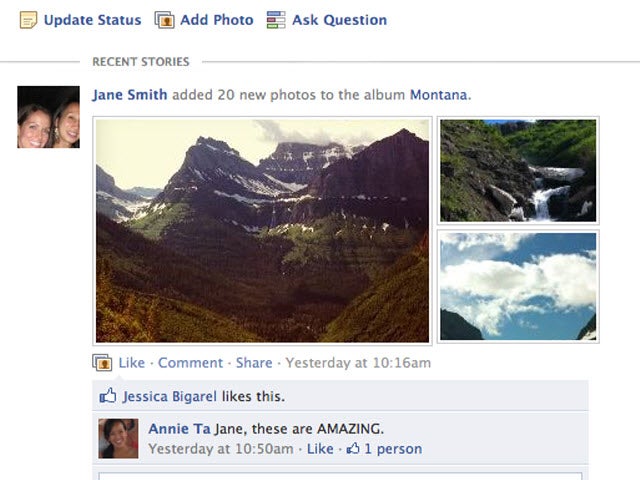The height and width of the screenshot is (480, 640).
Task: Select Ask Question tab
Action: click(339, 19)
